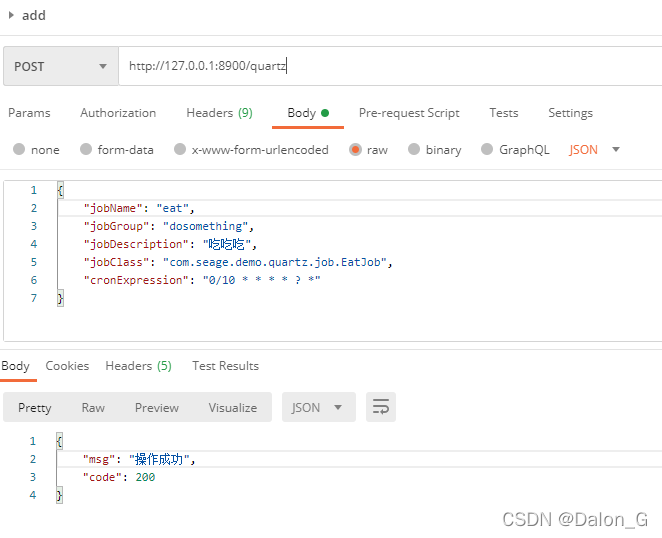Image resolution: width=662 pixels, height=538 pixels.
Task: Choose x-www-form-urlencoded body type
Action: (x=252, y=149)
